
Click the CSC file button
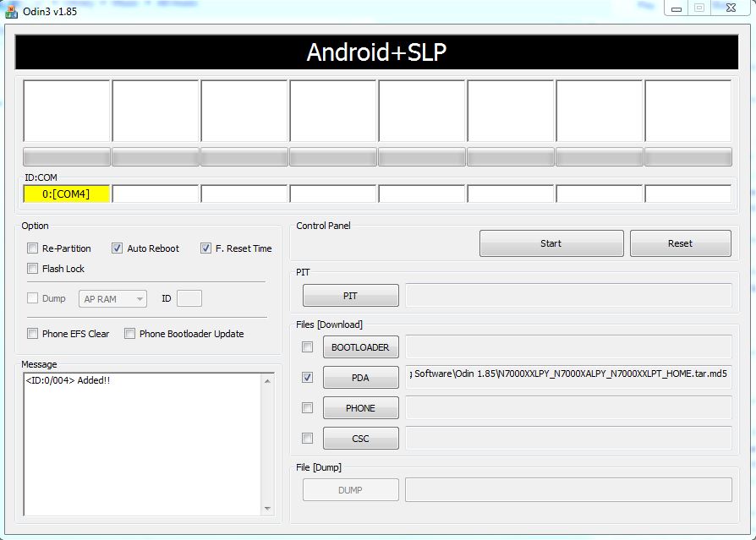pos(360,439)
